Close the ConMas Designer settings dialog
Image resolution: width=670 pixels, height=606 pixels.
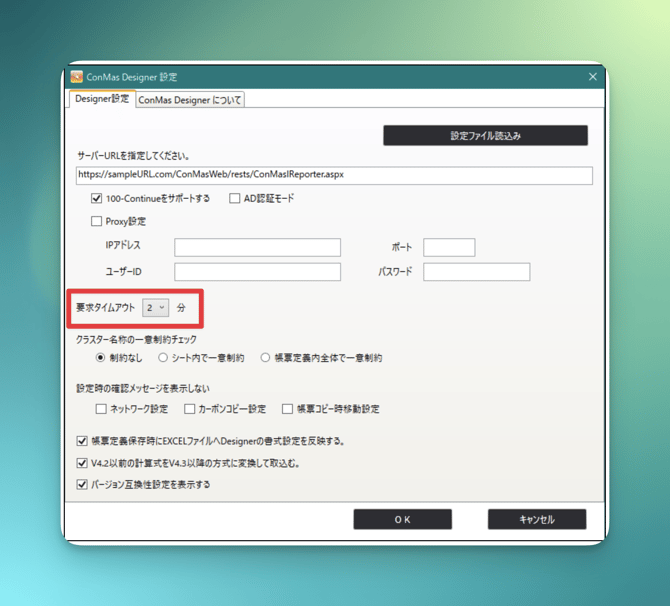592,77
